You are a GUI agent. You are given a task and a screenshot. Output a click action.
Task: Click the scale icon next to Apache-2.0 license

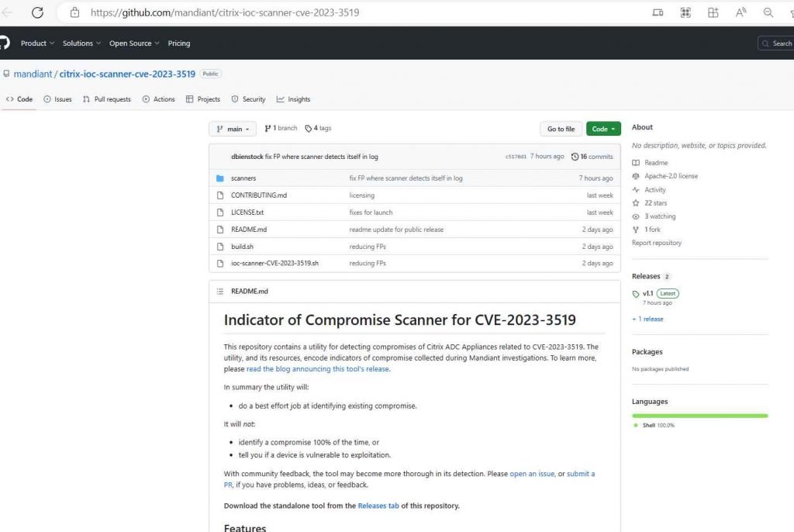click(636, 176)
